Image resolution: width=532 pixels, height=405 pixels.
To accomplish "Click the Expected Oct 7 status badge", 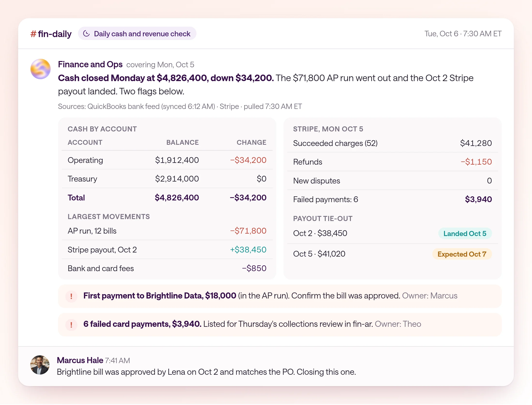I will (462, 254).
